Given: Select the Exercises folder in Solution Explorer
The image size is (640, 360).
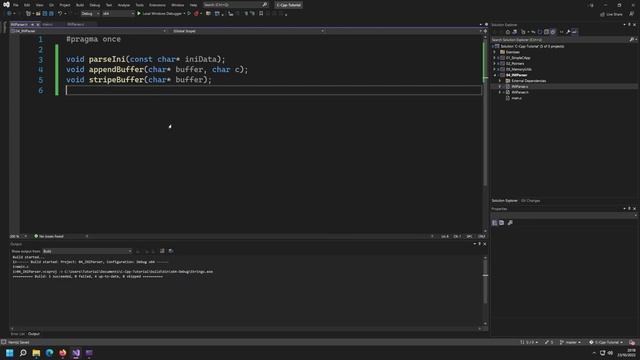Looking at the screenshot, I should (513, 52).
